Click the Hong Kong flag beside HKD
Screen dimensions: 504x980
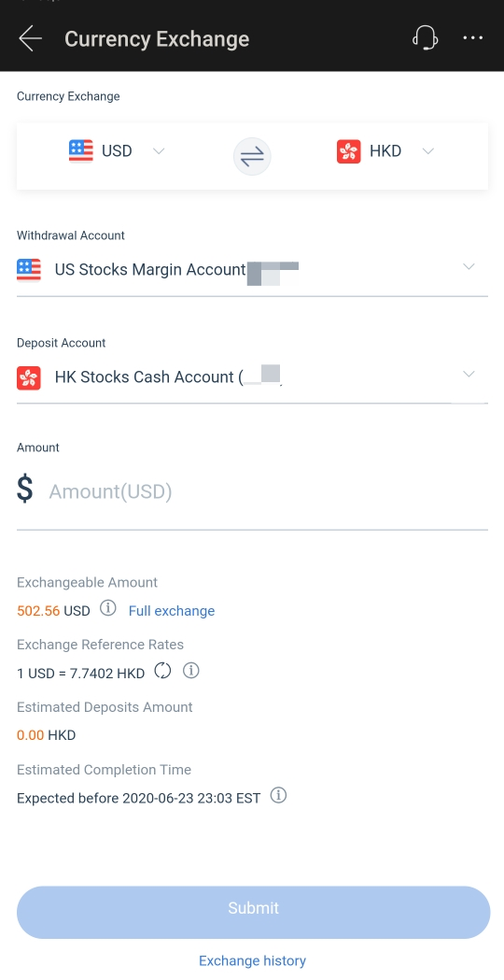point(348,151)
